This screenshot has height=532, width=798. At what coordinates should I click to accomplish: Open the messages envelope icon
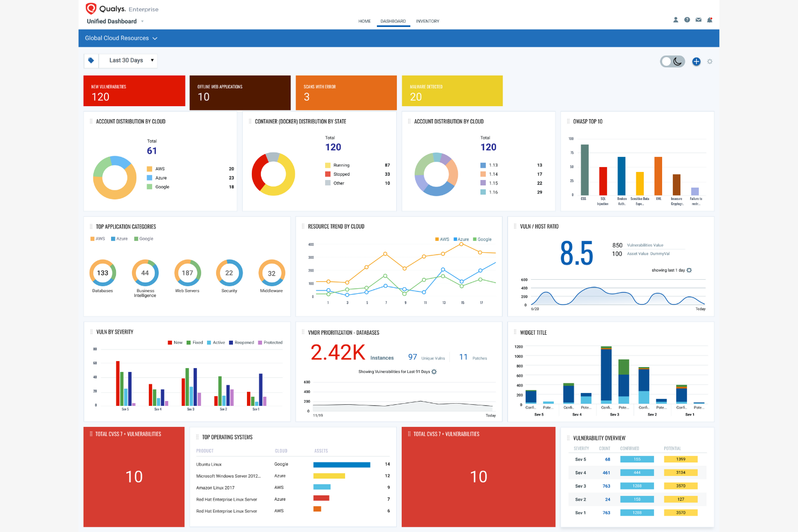[698, 19]
